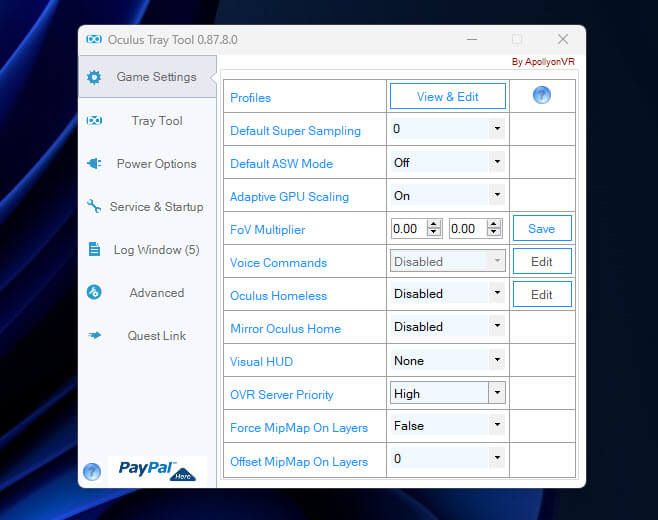Click the Offset MipMap On Layers label
This screenshot has height=520, width=658.
pos(299,462)
